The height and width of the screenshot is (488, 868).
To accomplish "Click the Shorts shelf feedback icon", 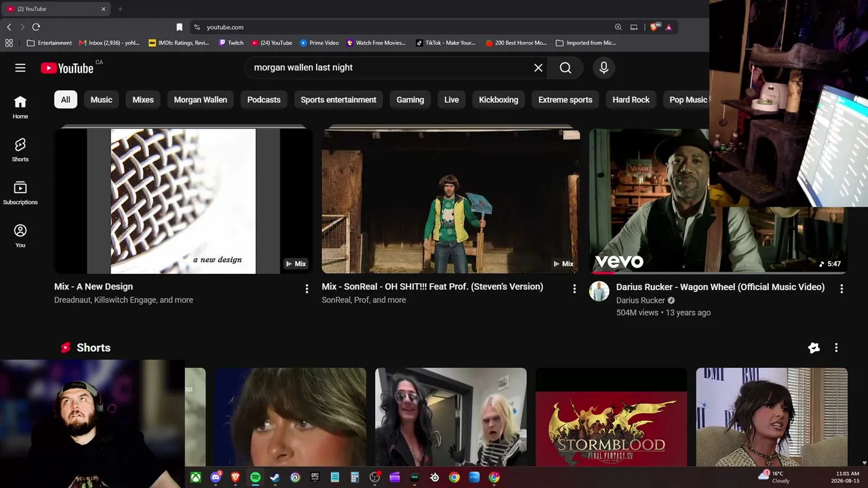I will [x=814, y=348].
